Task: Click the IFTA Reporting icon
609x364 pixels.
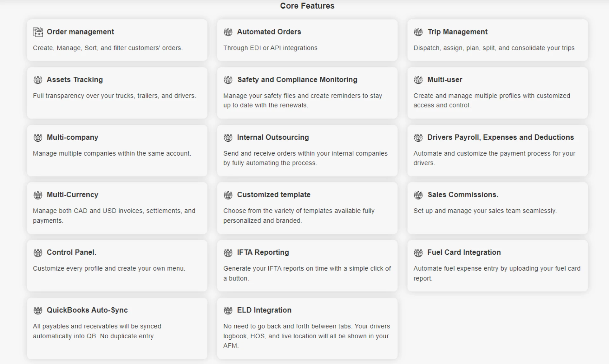Action: (x=228, y=252)
